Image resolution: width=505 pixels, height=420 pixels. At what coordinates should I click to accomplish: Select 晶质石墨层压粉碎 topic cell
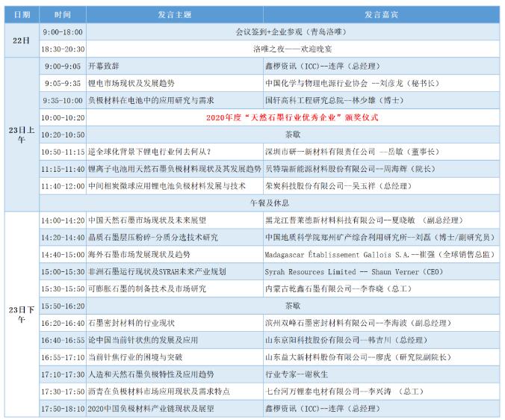[x=175, y=238]
